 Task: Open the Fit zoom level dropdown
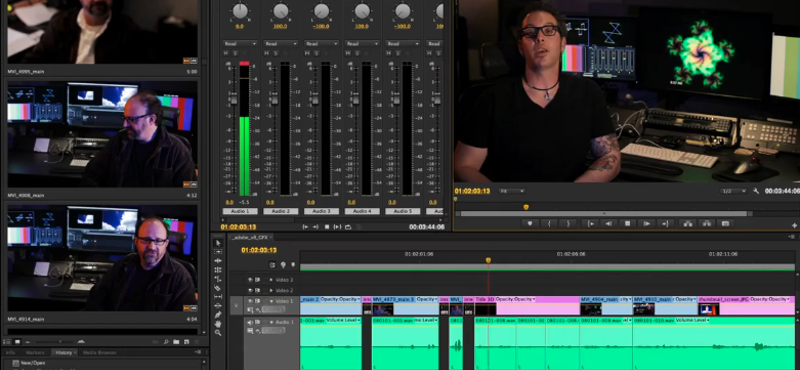coord(512,191)
